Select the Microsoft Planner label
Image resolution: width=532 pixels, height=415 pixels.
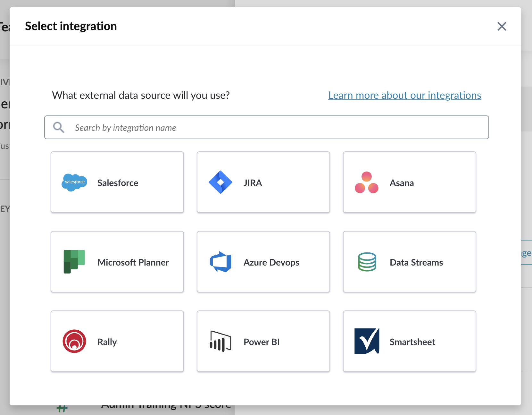133,262
